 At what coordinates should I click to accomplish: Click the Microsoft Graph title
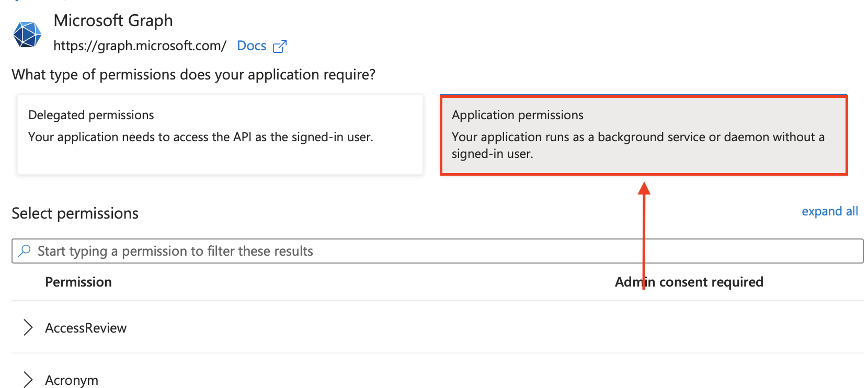pyautogui.click(x=113, y=20)
